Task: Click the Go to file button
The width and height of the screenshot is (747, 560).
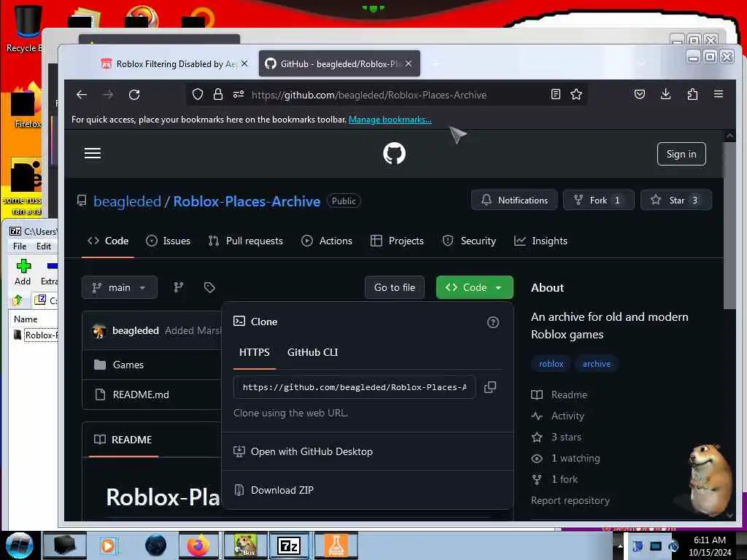Action: pos(395,287)
